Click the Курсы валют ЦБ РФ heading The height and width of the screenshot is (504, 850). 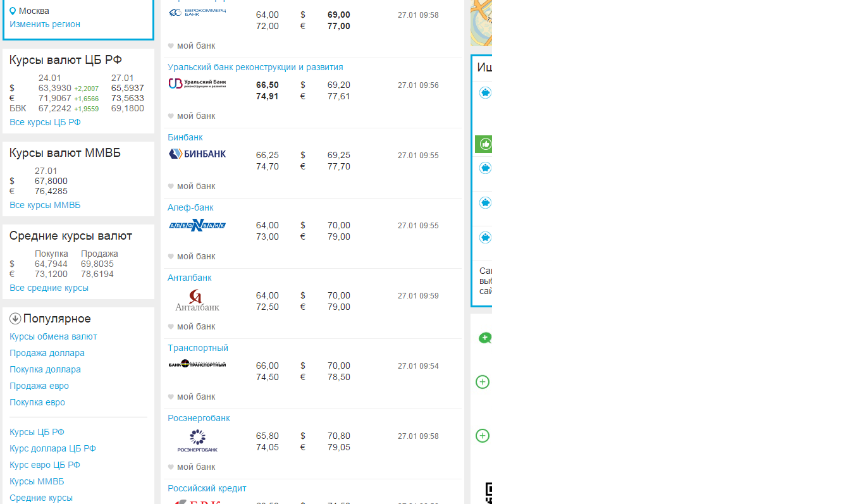66,60
